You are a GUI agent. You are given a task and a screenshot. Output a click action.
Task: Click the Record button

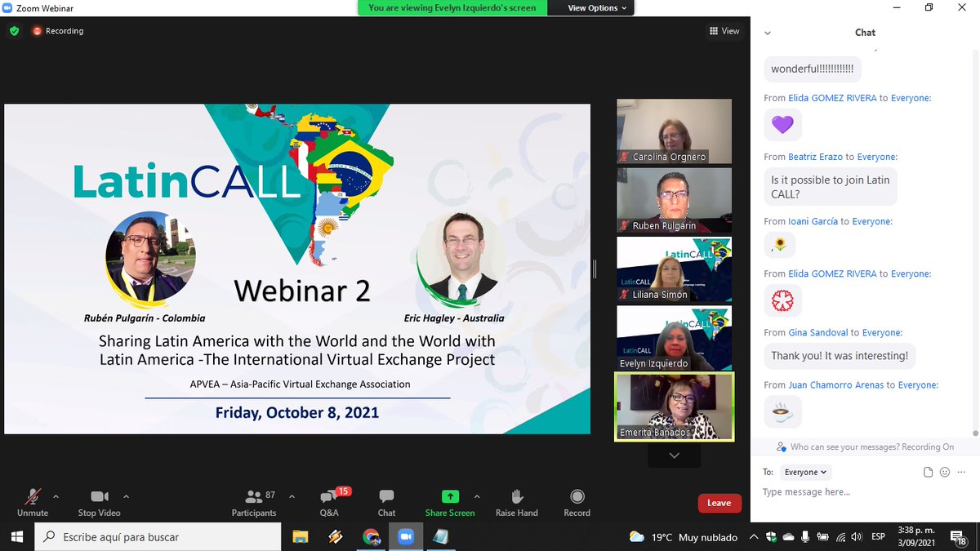click(x=577, y=503)
